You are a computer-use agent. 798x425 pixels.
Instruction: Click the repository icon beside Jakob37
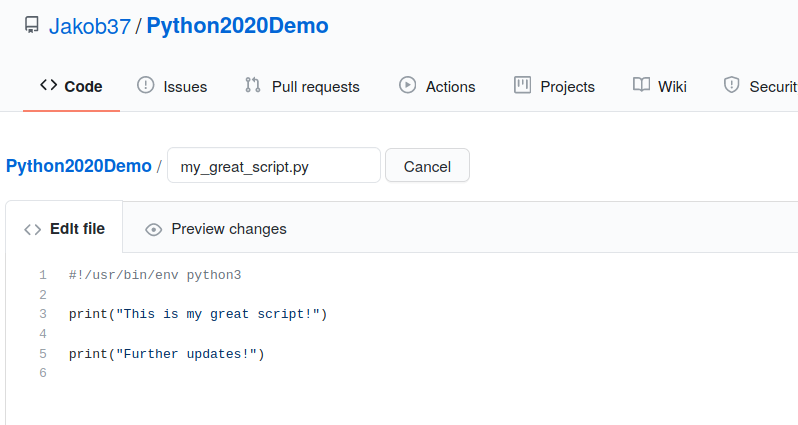(x=32, y=25)
